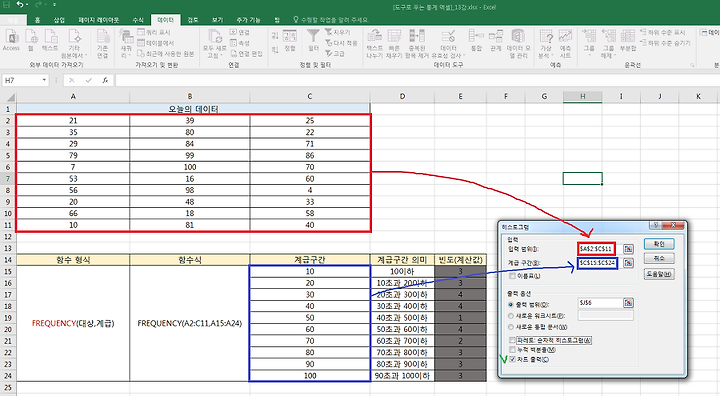Click the Filter (필터) funnel icon
The height and width of the screenshot is (396, 720).
click(314, 40)
